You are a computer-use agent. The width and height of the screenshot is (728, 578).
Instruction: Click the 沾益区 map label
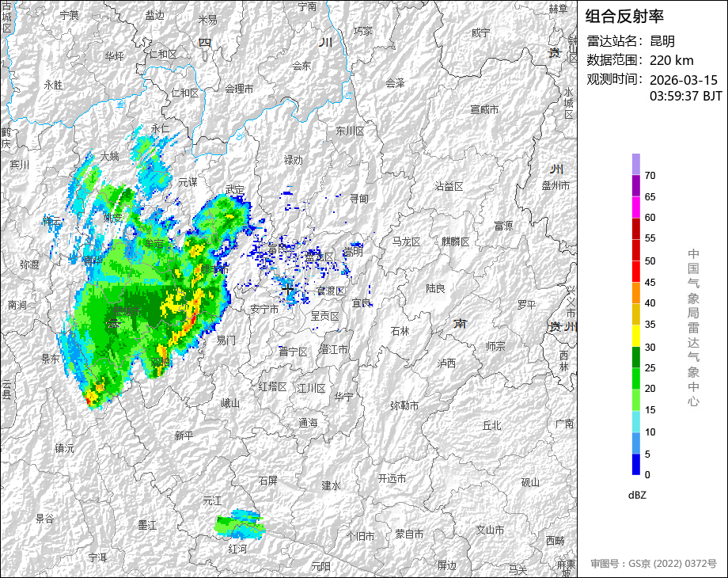click(449, 186)
